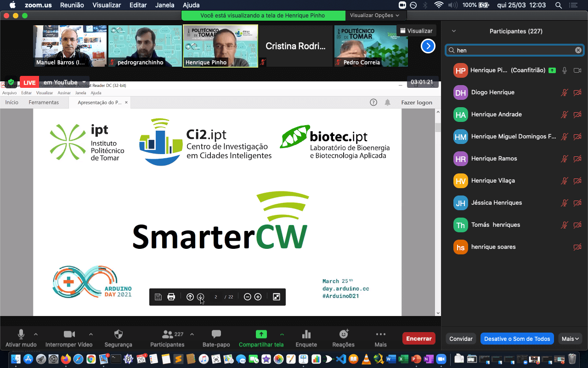The image size is (588, 368).
Task: Toggle microphone for Diogo Henrique
Action: [x=565, y=92]
